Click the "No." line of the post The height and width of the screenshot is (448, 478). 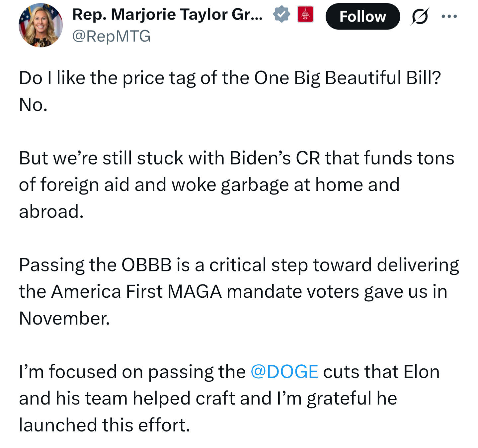33,105
